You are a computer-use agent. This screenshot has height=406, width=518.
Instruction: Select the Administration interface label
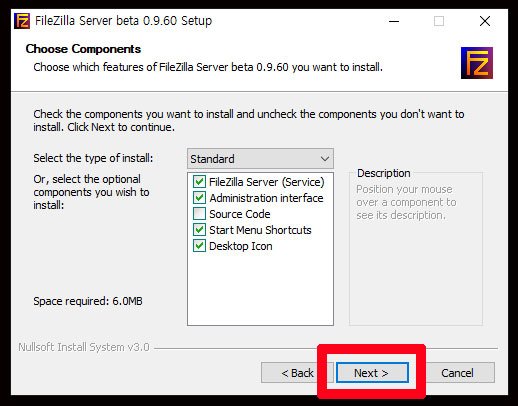(x=266, y=198)
